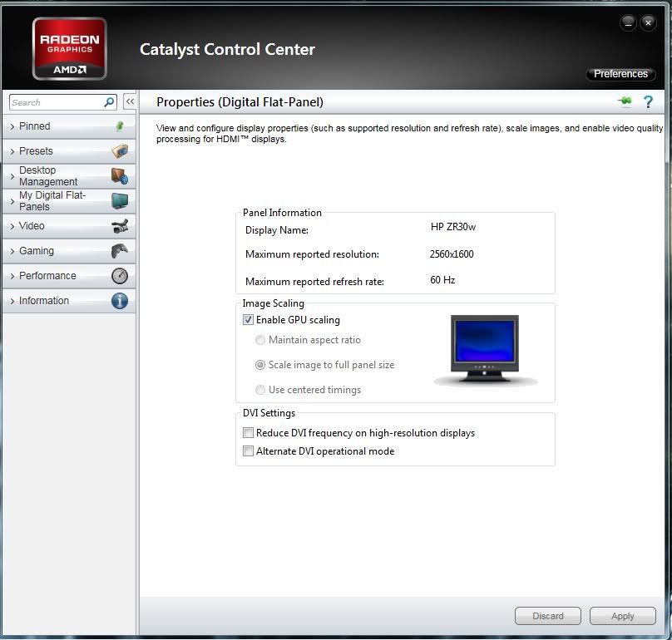
Task: Open the Desktop Management menu item
Action: [69, 176]
